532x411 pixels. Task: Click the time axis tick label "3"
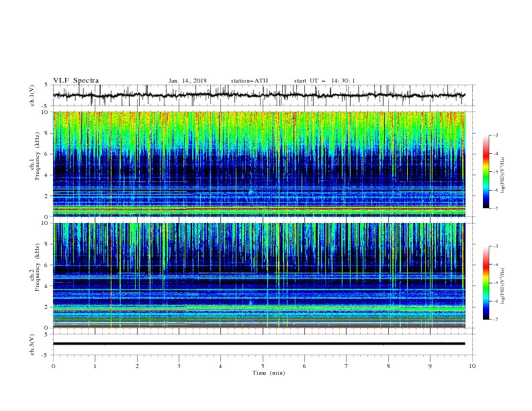(x=179, y=366)
